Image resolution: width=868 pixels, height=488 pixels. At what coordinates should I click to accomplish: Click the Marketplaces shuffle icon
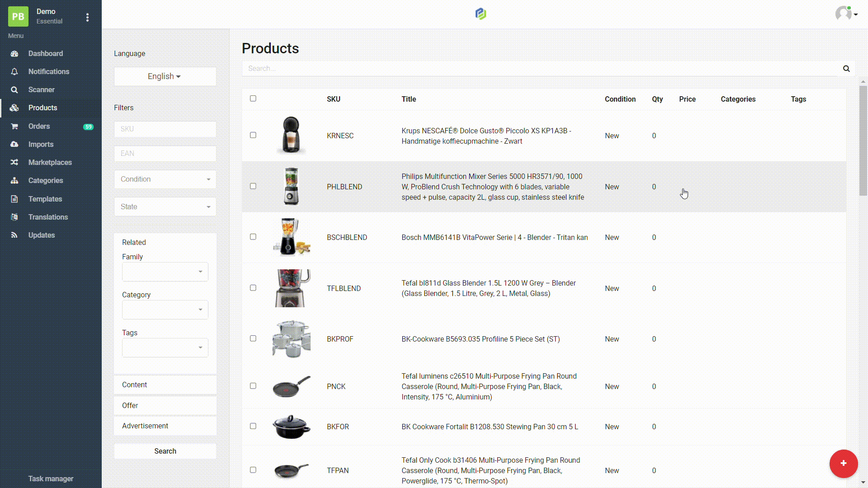point(14,163)
